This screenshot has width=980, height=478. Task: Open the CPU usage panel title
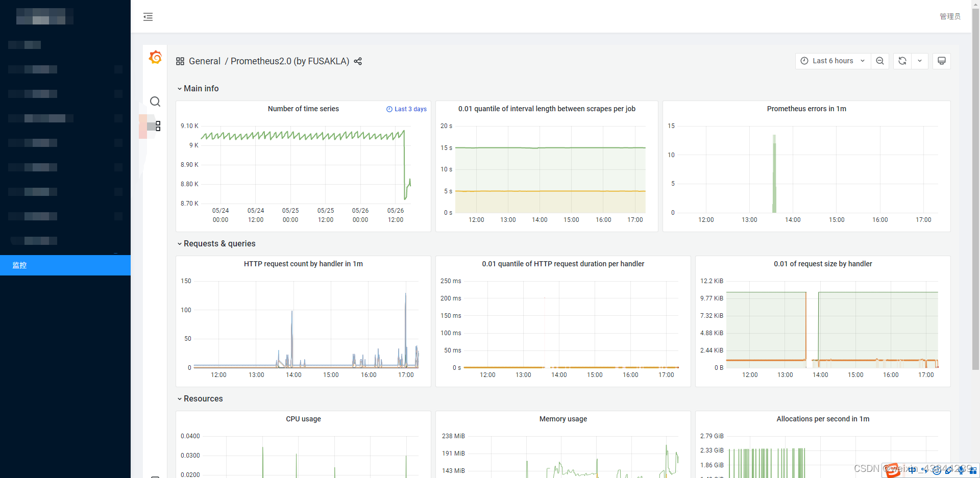click(x=303, y=419)
